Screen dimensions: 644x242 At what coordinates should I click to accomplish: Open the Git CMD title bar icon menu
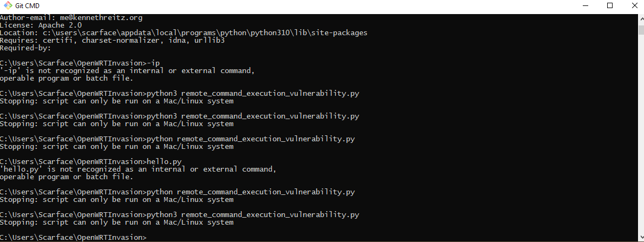8,6
